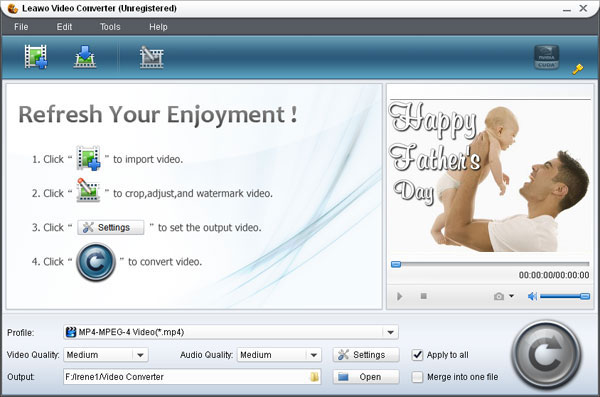Open the Tools menu
The height and width of the screenshot is (397, 600).
coord(110,27)
